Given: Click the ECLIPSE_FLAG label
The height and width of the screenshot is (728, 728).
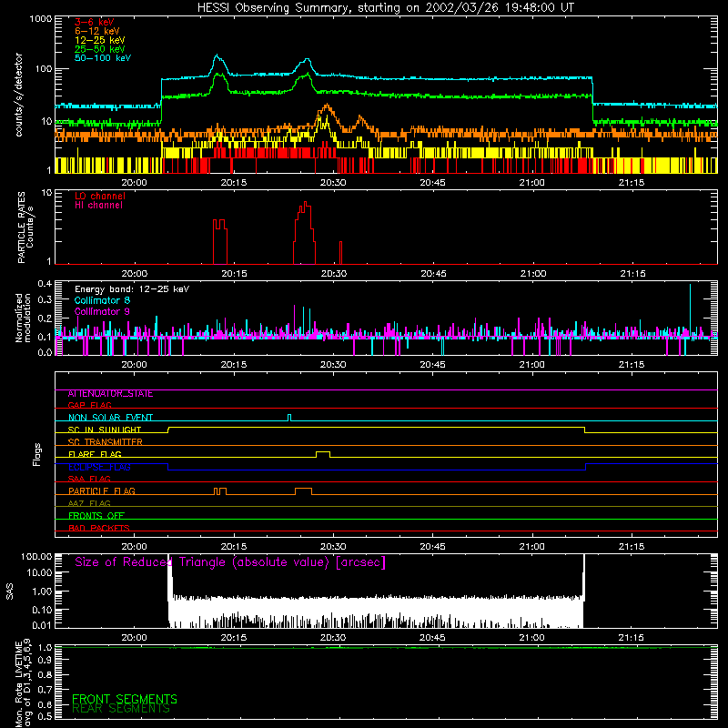Looking at the screenshot, I should (99, 467).
